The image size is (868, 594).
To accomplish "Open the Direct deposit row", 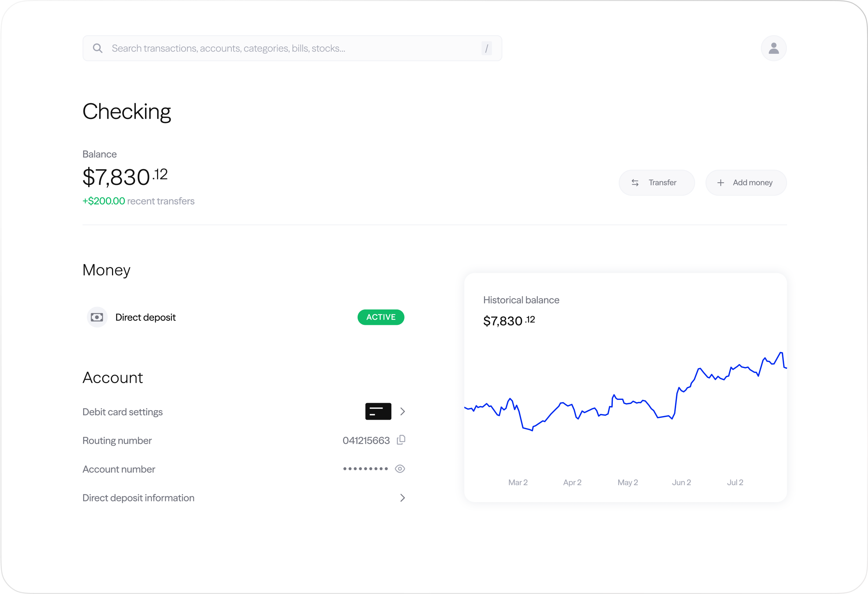I will point(145,317).
